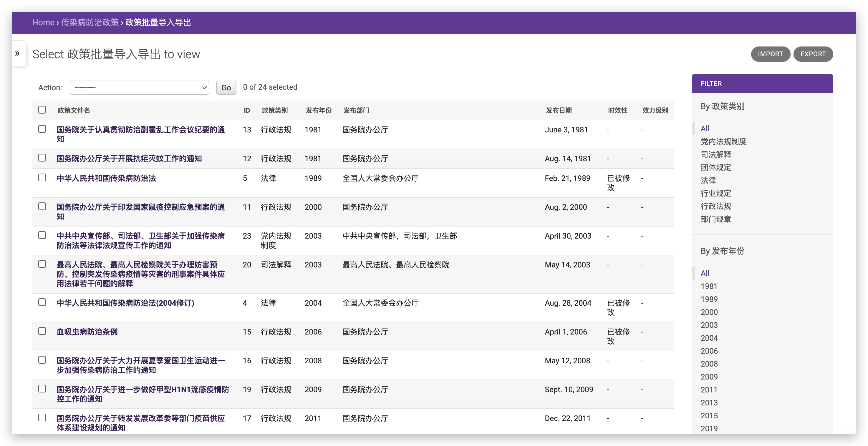This screenshot has width=868, height=446.
Task: Sort by the 时效性 column header
Action: tap(618, 110)
